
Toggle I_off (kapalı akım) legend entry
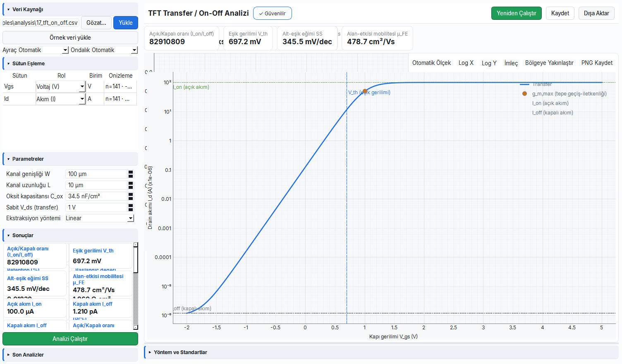coord(553,113)
